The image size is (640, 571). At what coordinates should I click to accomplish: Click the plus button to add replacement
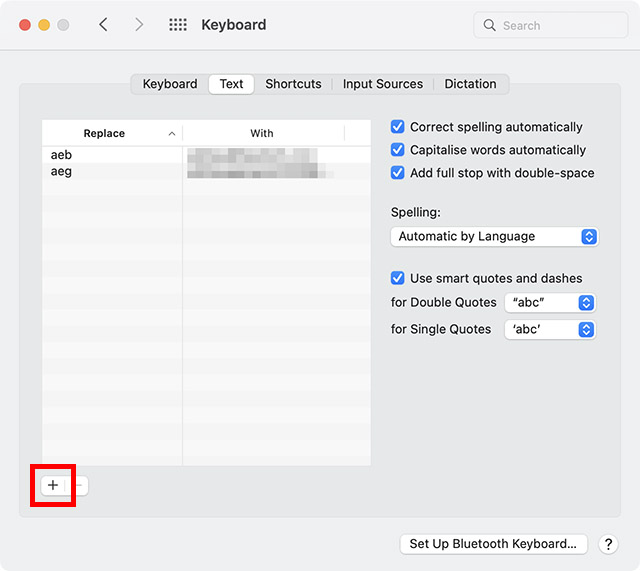(53, 485)
